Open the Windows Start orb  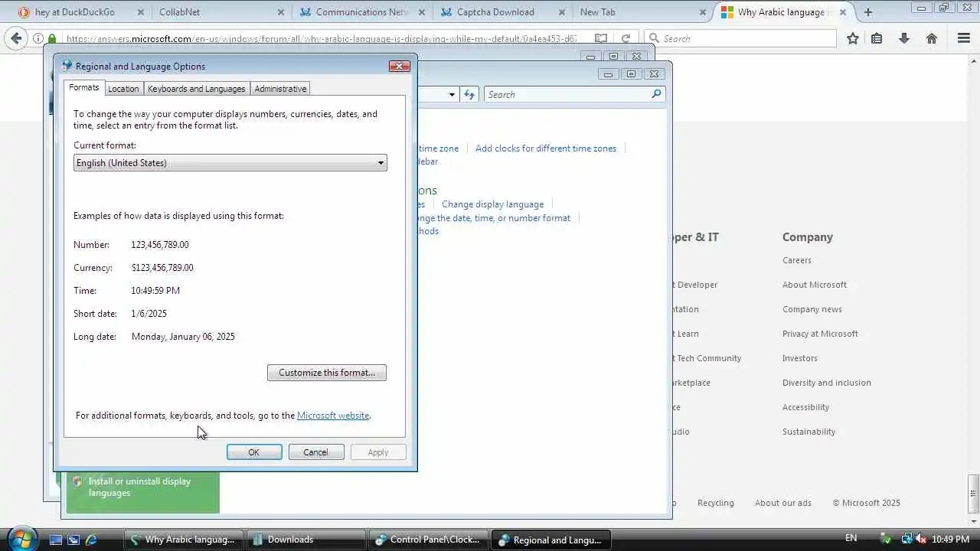21,539
